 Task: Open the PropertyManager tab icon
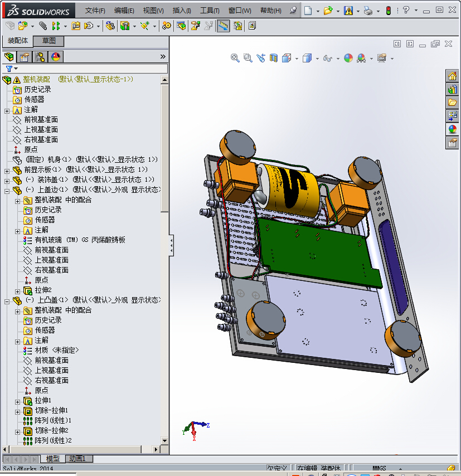(25, 57)
